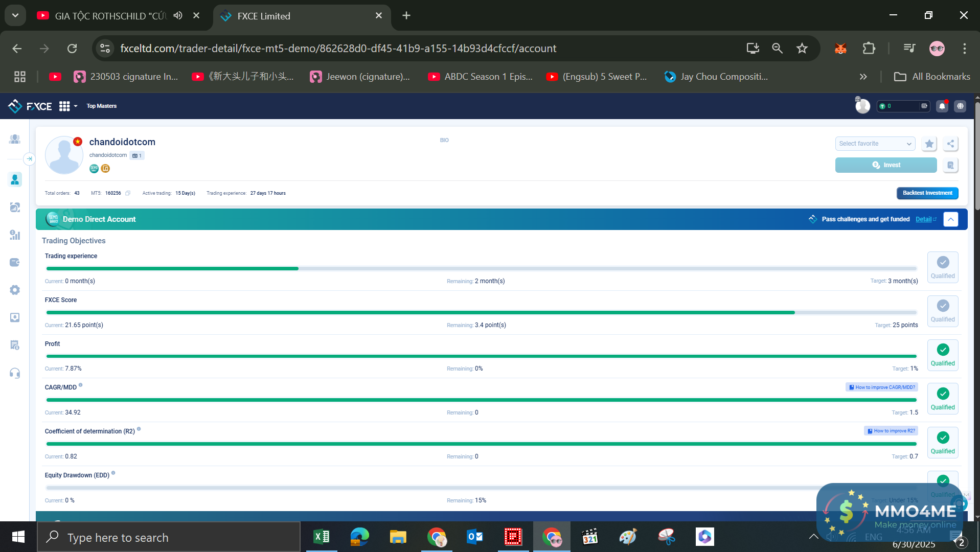Open File Explorer from the taskbar

click(x=398, y=537)
